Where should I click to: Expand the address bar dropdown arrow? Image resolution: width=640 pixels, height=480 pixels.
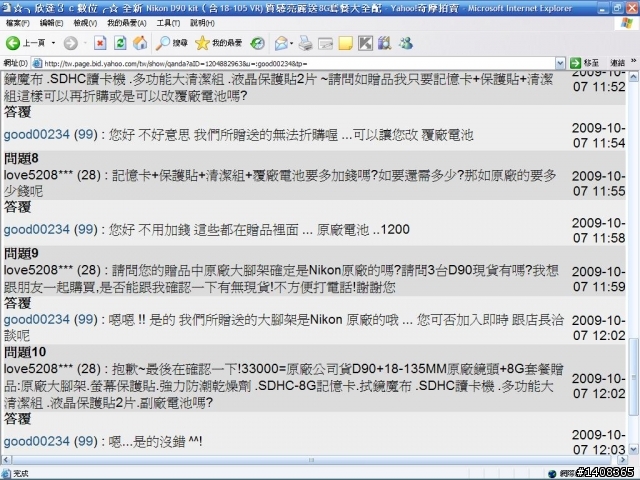pos(560,63)
